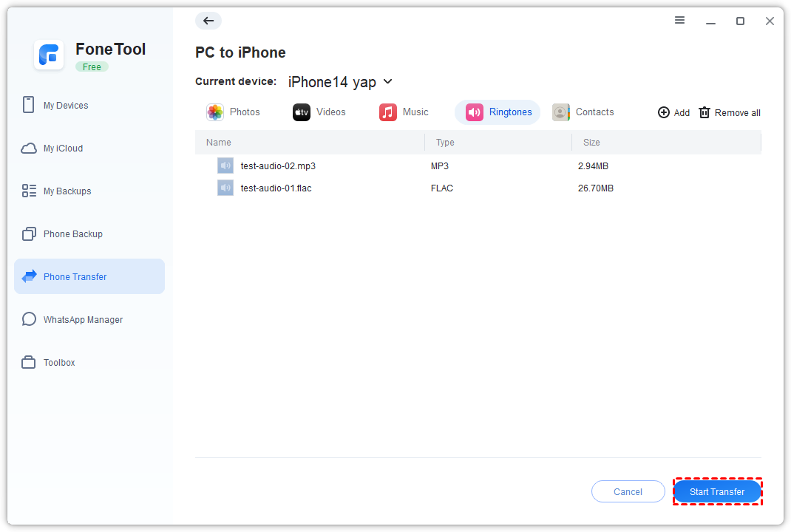This screenshot has width=791, height=532.
Task: Click the FoneTool logo icon
Action: [x=49, y=55]
